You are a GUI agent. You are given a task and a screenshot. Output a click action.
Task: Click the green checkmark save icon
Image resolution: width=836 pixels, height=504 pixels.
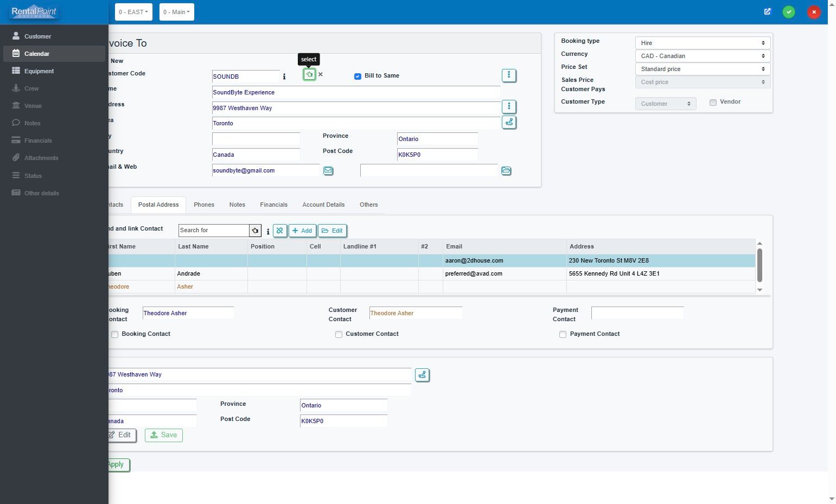pyautogui.click(x=788, y=12)
